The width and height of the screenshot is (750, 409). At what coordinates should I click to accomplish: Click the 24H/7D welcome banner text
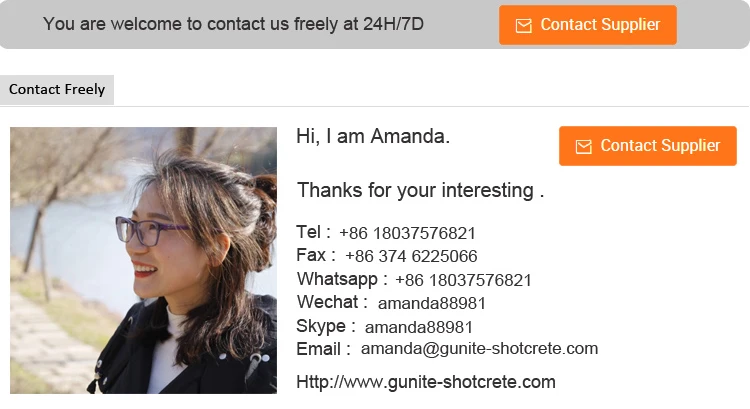coord(233,24)
